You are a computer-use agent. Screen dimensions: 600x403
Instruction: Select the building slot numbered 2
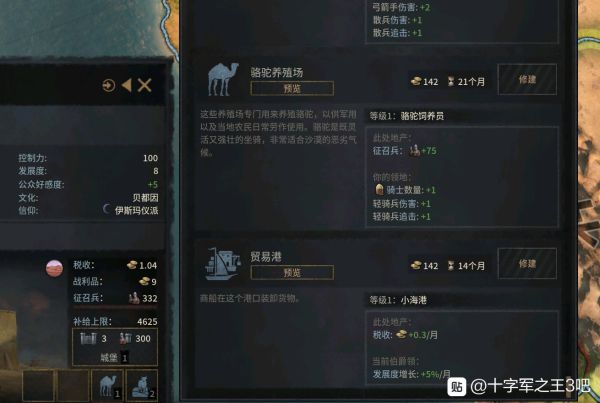[142, 385]
